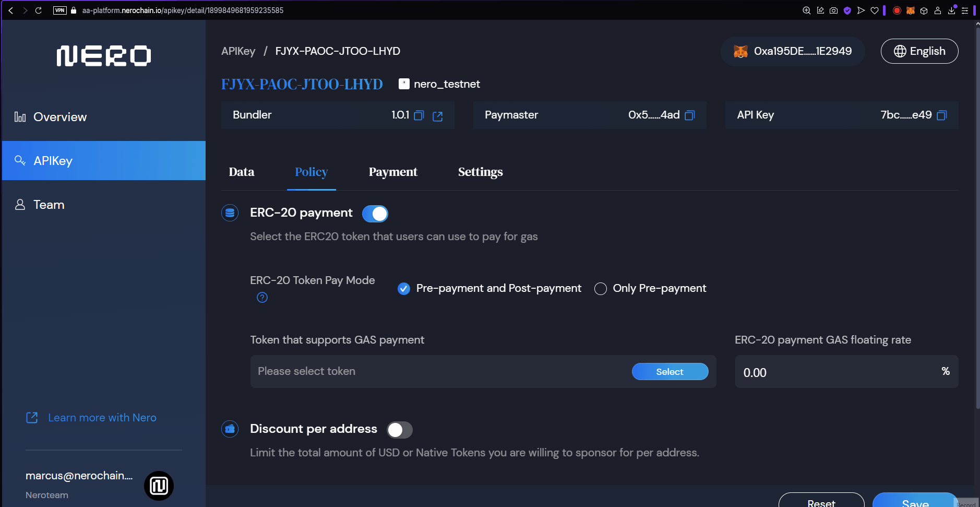Open MetaMask fox extension in browser toolbar

click(x=910, y=10)
